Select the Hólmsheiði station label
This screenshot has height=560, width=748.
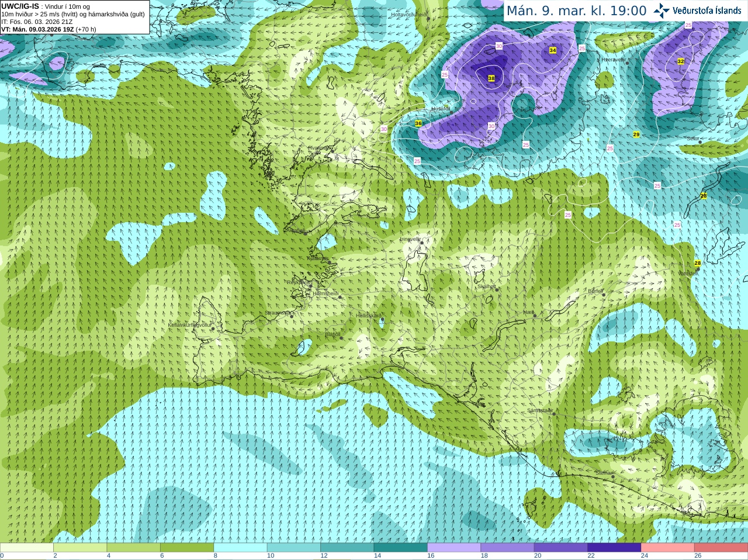325,293
